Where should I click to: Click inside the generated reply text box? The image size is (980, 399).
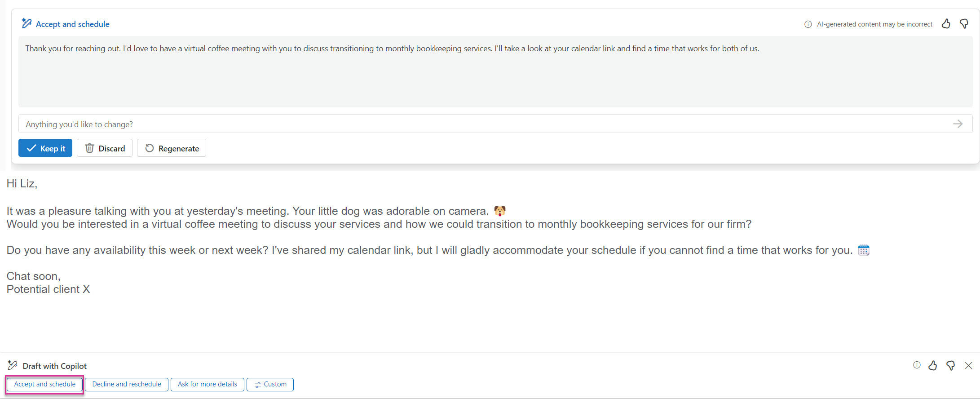[x=494, y=72]
